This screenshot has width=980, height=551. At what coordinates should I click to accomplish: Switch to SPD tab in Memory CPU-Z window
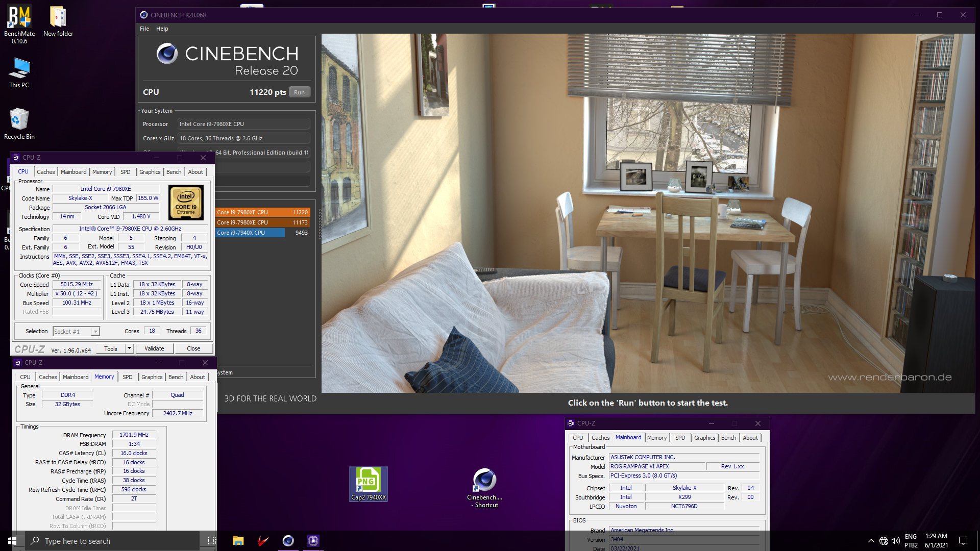tap(128, 377)
